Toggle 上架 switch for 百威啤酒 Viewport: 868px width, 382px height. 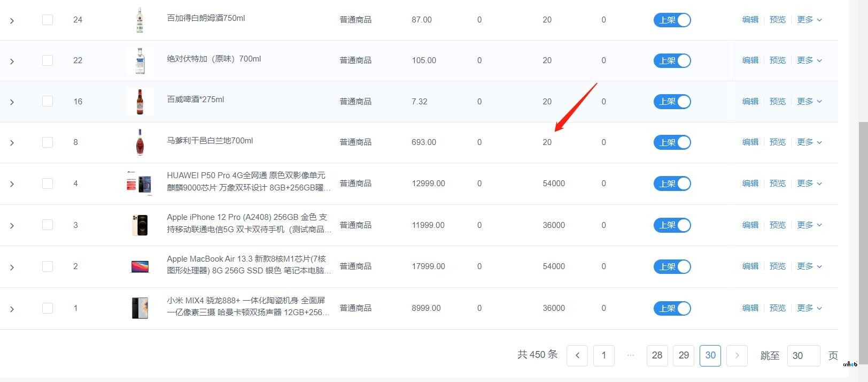pyautogui.click(x=672, y=102)
